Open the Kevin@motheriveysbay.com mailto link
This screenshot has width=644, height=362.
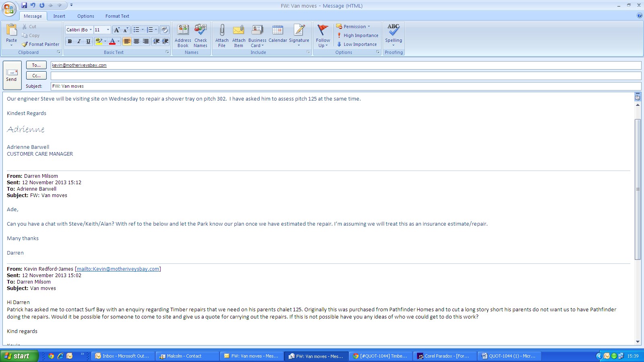click(x=118, y=269)
